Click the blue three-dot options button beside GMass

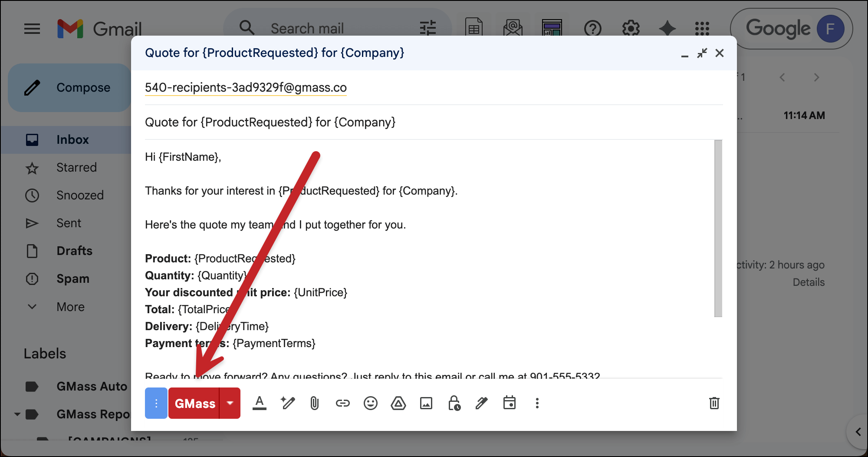click(156, 404)
